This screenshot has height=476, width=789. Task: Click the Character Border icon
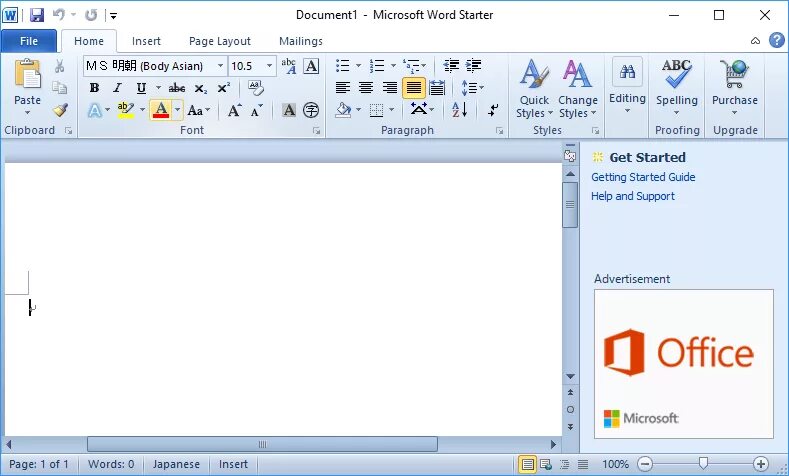[x=311, y=66]
